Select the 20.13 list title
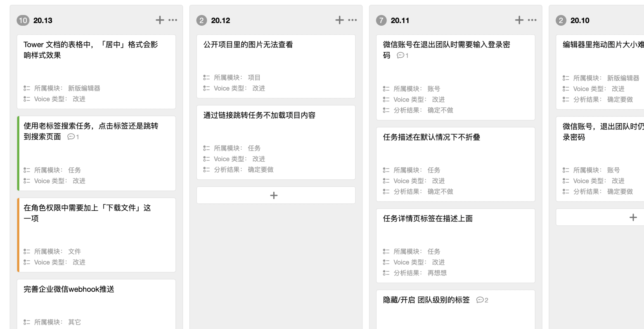Viewport: 644px width, 329px height. [43, 20]
